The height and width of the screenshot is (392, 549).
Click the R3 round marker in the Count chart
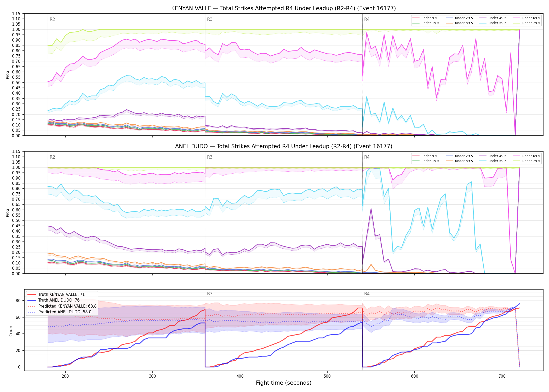tap(210, 294)
